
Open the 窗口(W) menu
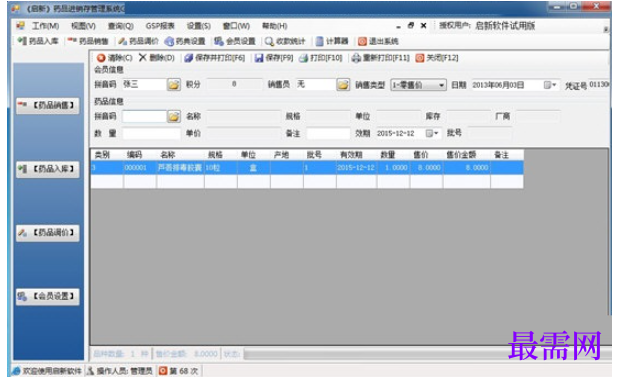(236, 26)
